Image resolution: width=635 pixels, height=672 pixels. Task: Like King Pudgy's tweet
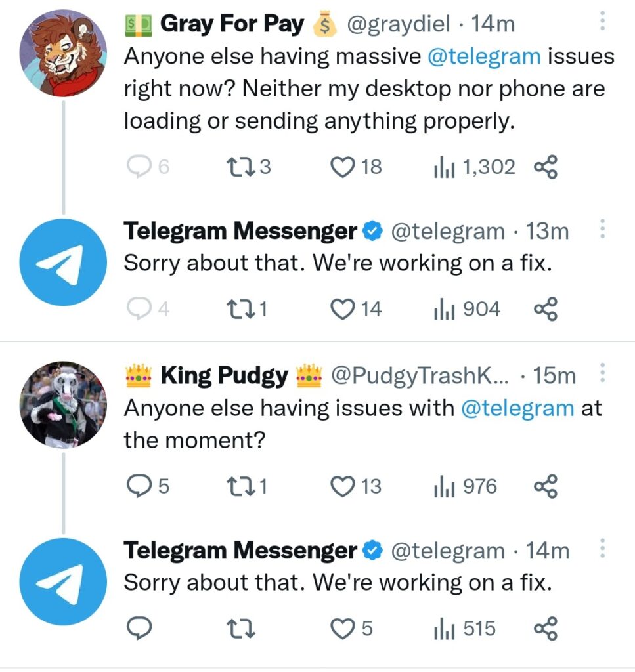(x=341, y=486)
